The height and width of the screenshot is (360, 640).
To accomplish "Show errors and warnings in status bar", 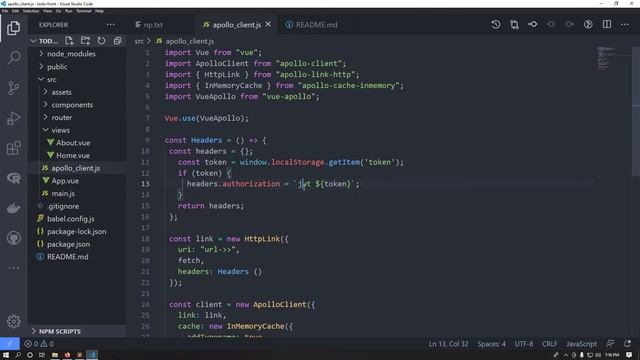I will 39,344.
